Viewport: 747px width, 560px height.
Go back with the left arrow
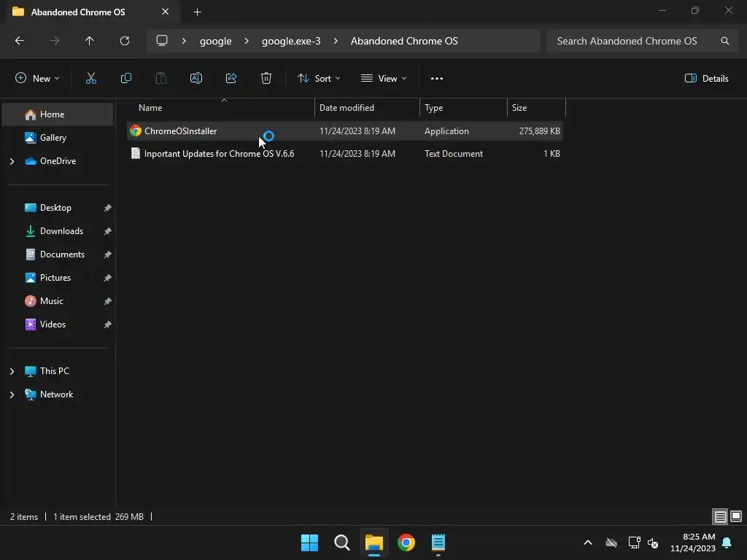click(x=20, y=41)
